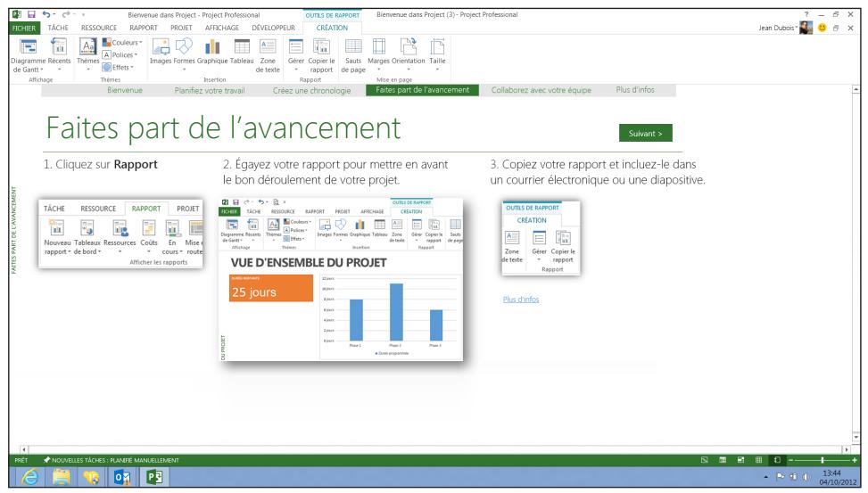Screen dimensions: 868x493
Task: Open the Quick Access Toolbar customize arrow
Action: [x=84, y=14]
